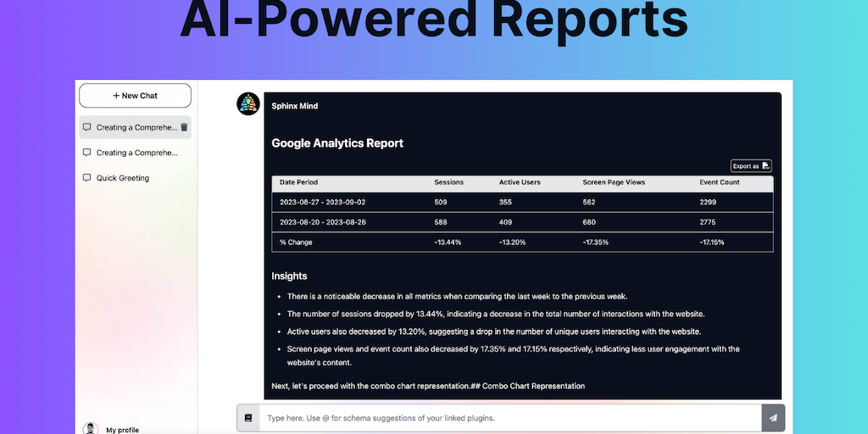Start a conversation with New Chat button
The width and height of the screenshot is (868, 434).
click(x=135, y=96)
